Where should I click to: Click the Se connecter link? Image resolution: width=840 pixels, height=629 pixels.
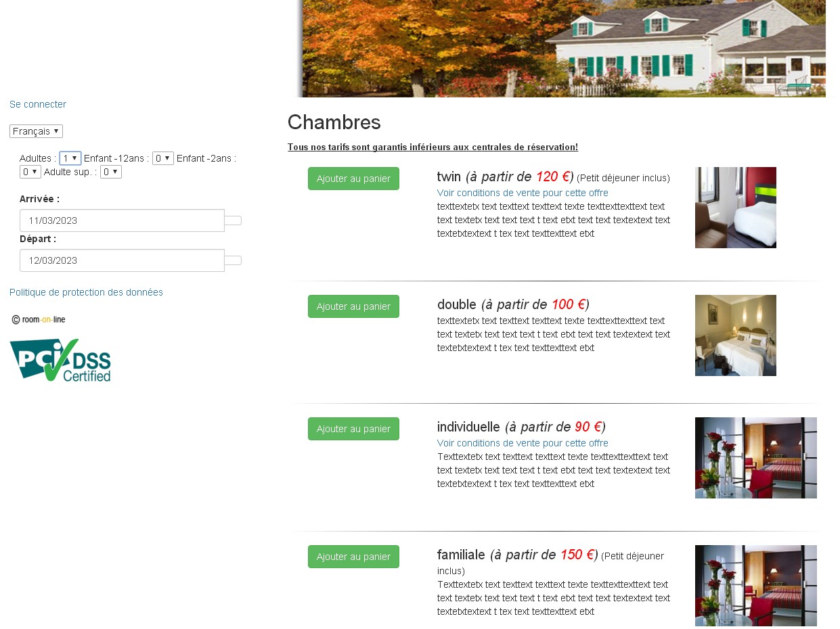(x=38, y=104)
